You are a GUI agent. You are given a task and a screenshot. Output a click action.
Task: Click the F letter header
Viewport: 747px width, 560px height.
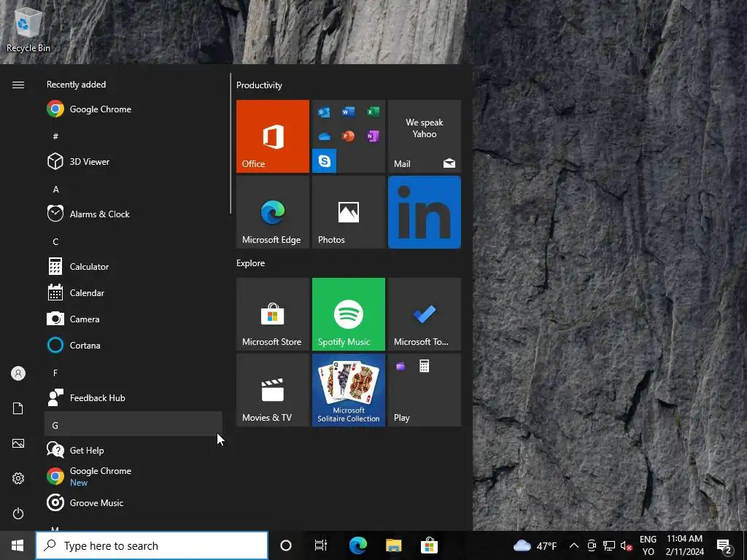(133, 373)
